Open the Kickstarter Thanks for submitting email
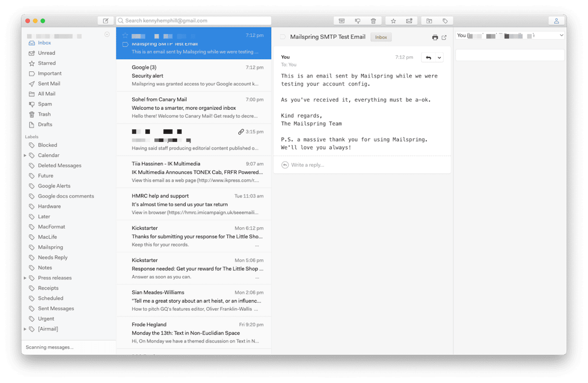The width and height of the screenshot is (588, 383). 193,236
